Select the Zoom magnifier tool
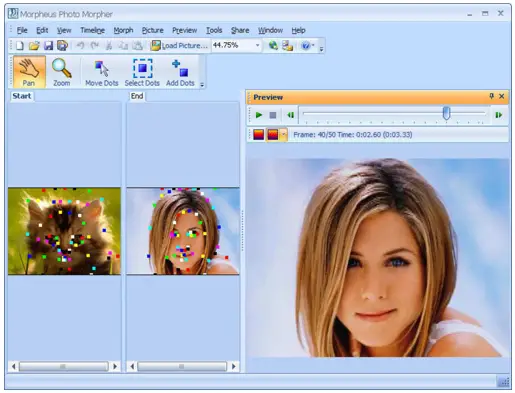This screenshot has width=515, height=393. 62,72
